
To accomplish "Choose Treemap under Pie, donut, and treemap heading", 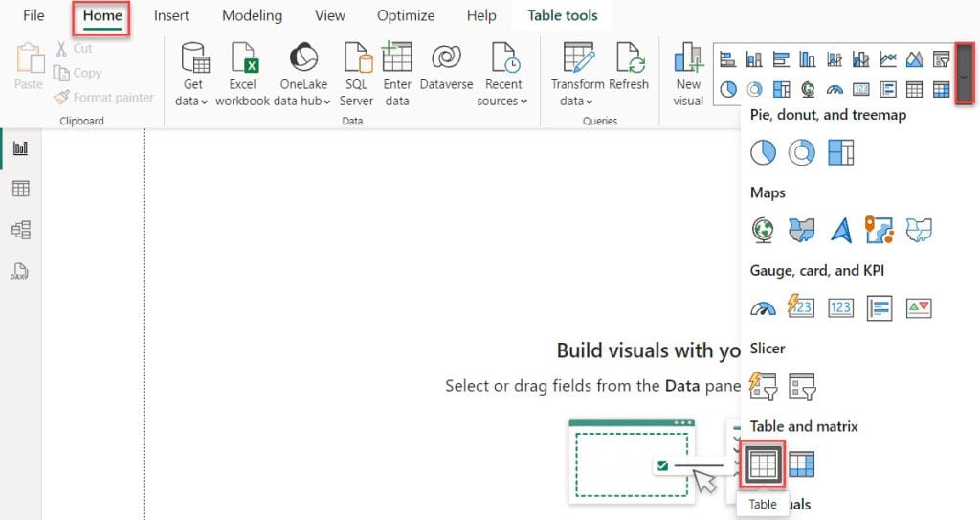I will click(x=840, y=152).
